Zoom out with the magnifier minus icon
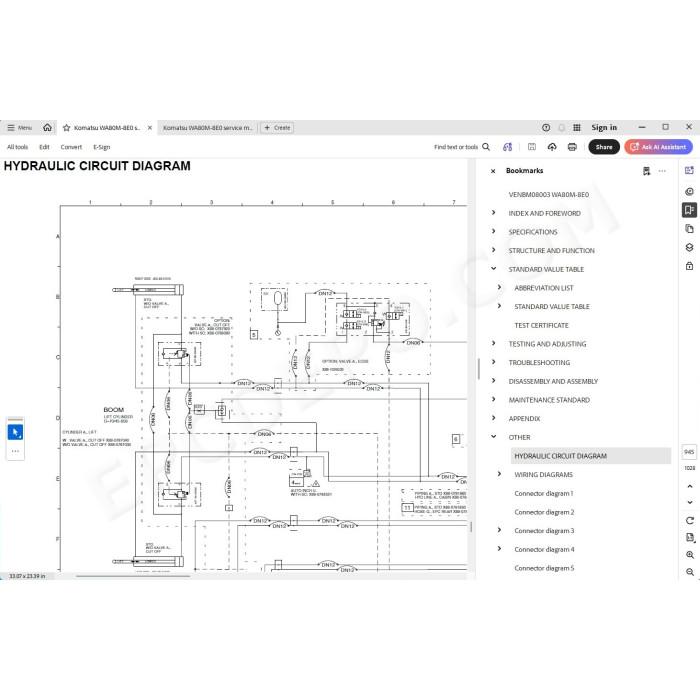Image resolution: width=700 pixels, height=700 pixels. pos(690,572)
